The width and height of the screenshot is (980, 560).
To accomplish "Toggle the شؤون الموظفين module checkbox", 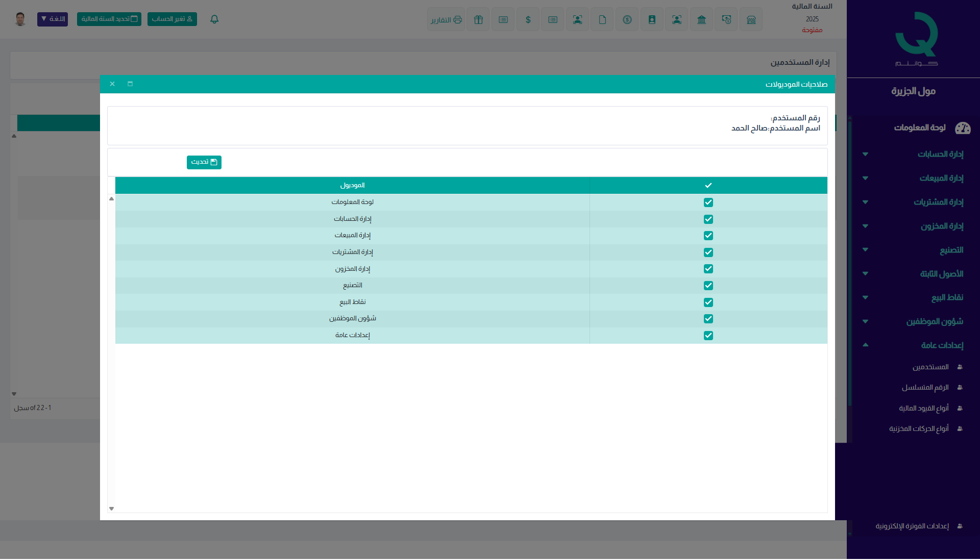I will click(708, 319).
